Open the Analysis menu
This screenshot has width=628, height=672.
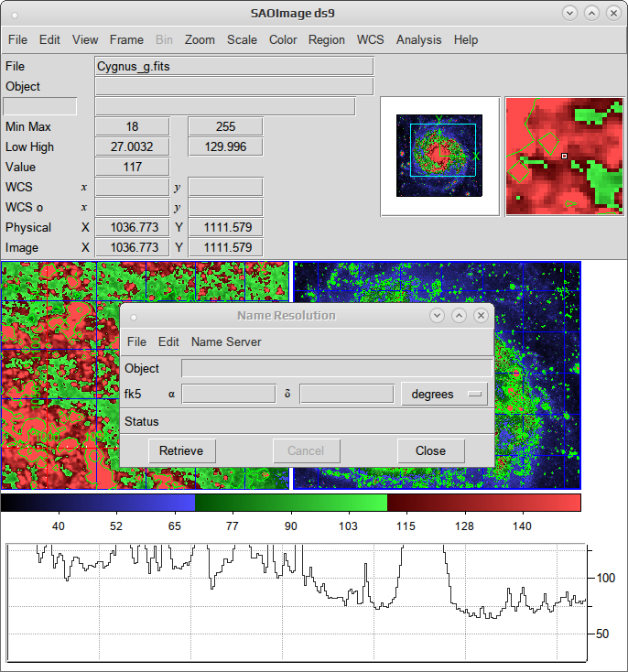click(x=418, y=40)
